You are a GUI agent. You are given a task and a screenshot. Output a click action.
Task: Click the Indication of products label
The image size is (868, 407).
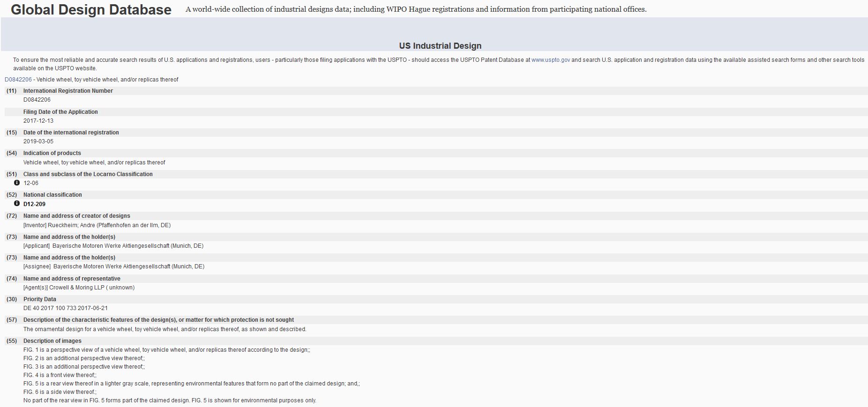click(52, 153)
